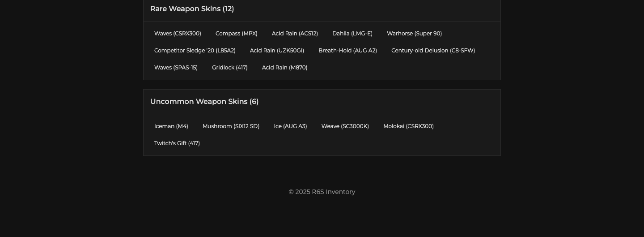Select the Waves (SPAS-15) skin
This screenshot has width=644, height=237.
[176, 68]
